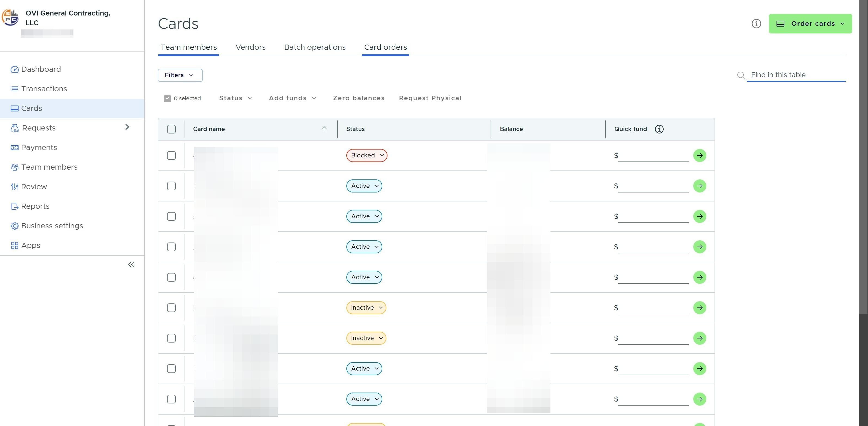Click the info icon beside Order cards

click(x=756, y=24)
